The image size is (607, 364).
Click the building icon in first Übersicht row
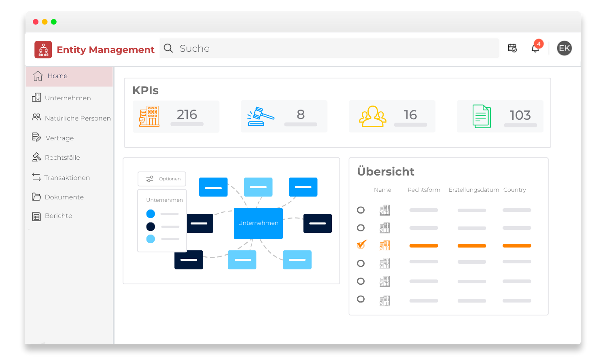385,210
